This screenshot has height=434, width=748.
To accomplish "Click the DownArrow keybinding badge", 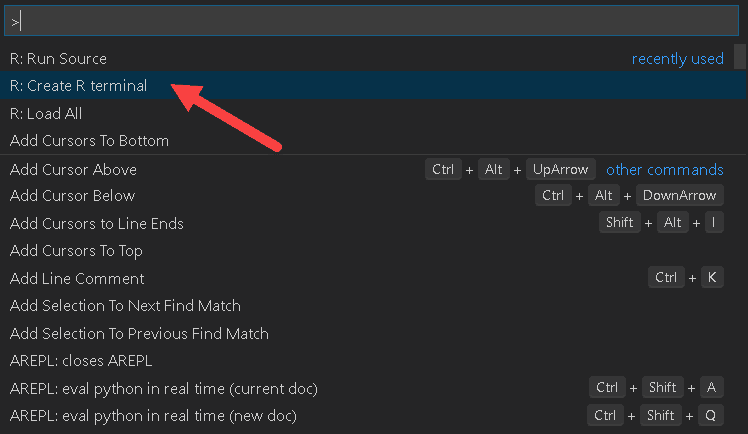I will click(680, 196).
